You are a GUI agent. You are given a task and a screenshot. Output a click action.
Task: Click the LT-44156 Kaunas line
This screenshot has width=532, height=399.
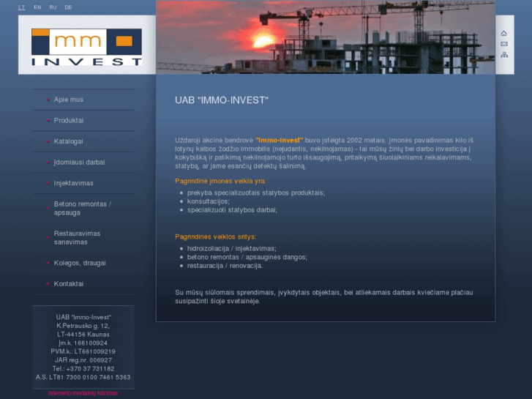pyautogui.click(x=83, y=335)
